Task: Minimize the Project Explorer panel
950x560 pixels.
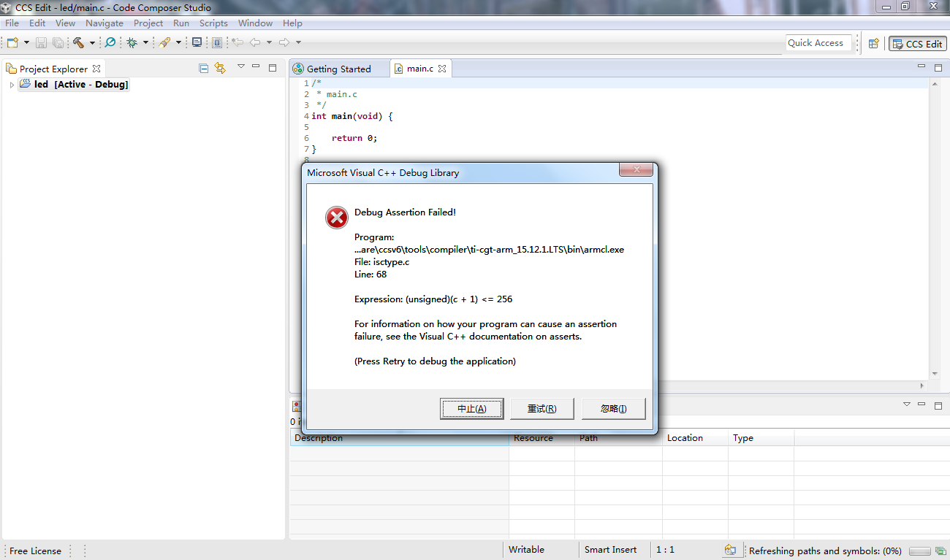Action: (x=256, y=67)
